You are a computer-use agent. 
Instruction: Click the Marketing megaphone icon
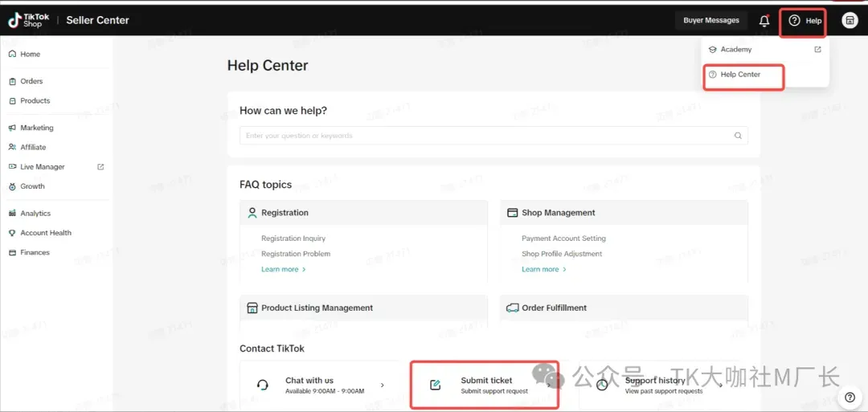12,128
